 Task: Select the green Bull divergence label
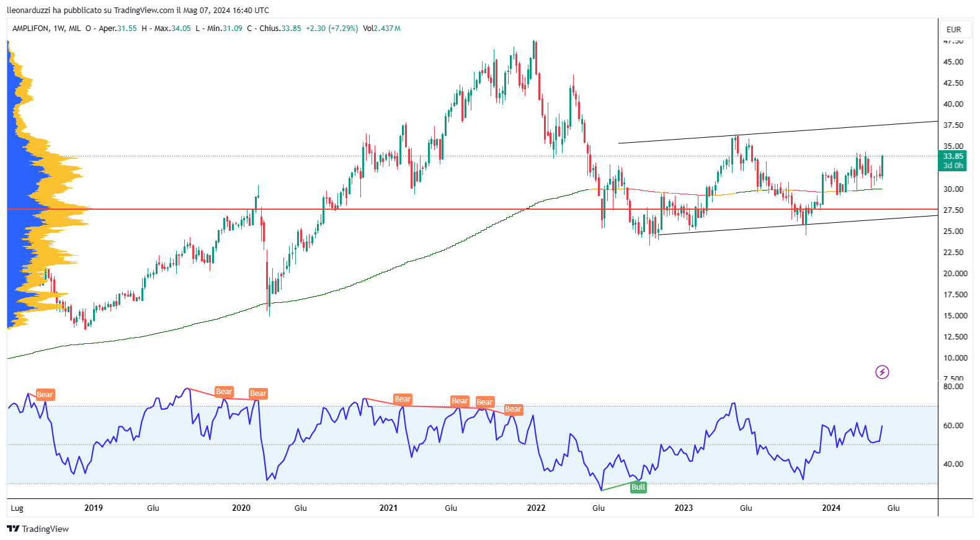click(x=638, y=487)
